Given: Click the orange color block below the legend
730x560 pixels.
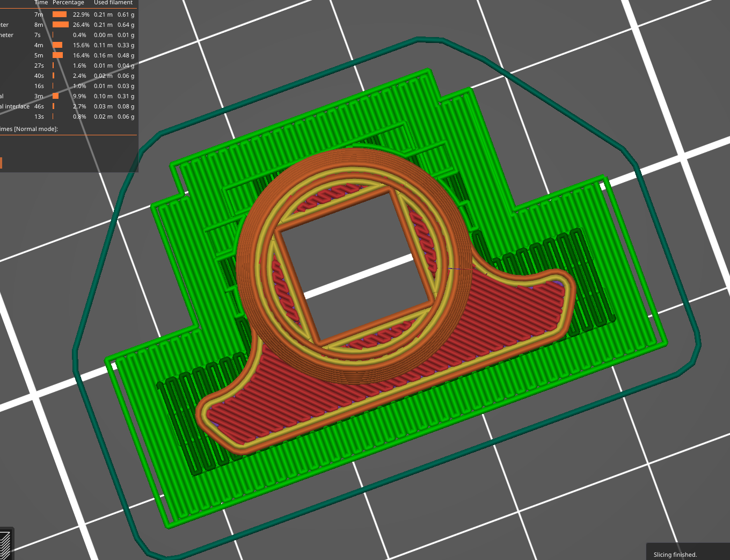Looking at the screenshot, I should [2, 163].
